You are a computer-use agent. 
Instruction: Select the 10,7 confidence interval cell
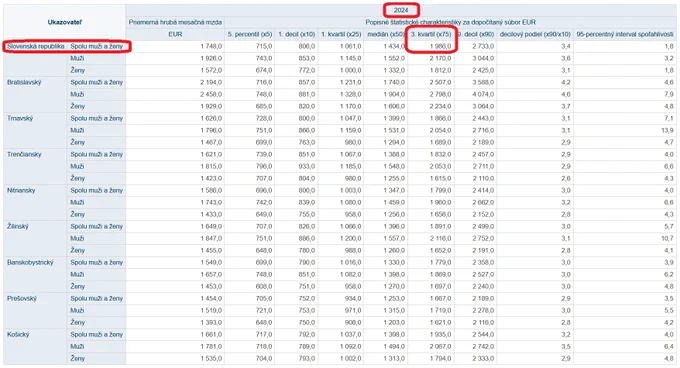coord(667,238)
